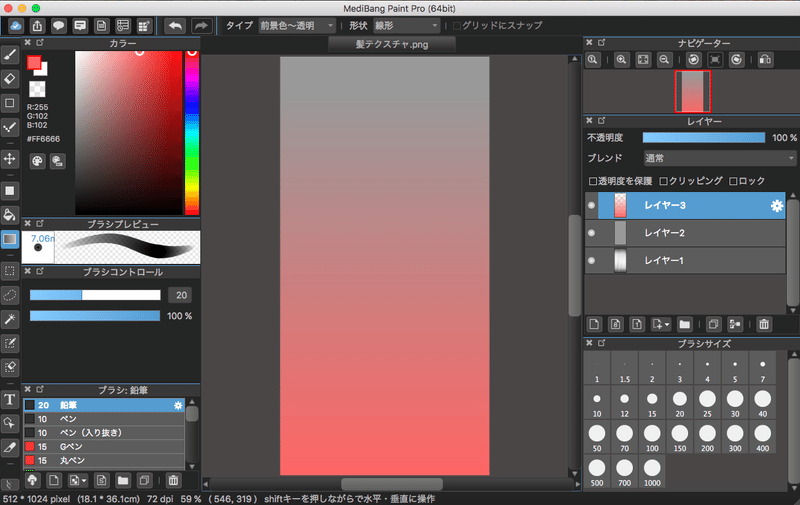The width and height of the screenshot is (800, 505).
Task: Click the transparent color swatch
Action: (37, 89)
